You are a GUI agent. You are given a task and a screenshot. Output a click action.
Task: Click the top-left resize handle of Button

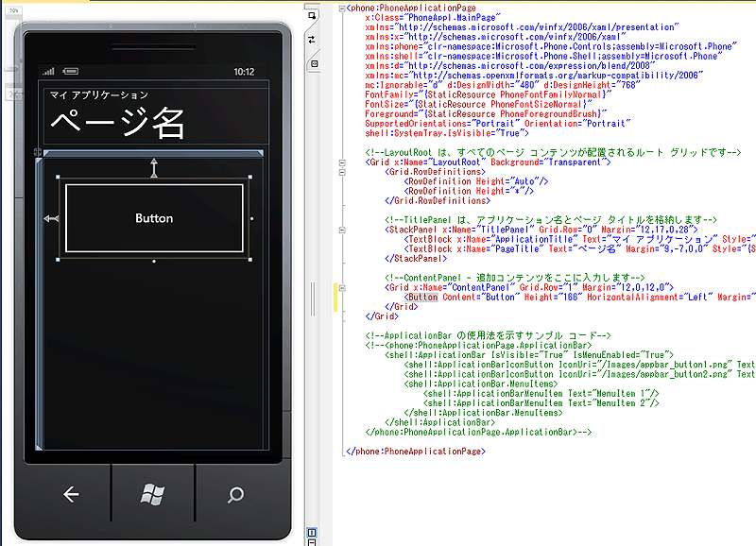pyautogui.click(x=58, y=178)
